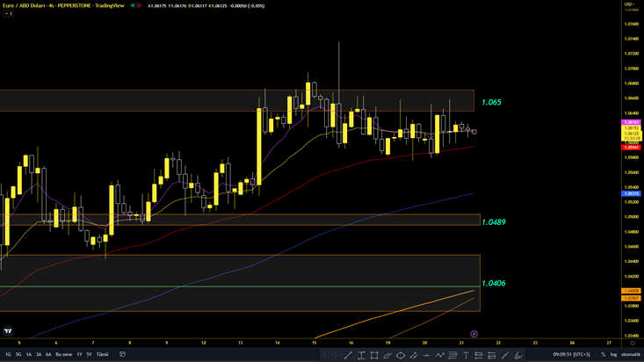This screenshot has width=644, height=362.
Task: Pick the short position tool
Action: [492, 355]
